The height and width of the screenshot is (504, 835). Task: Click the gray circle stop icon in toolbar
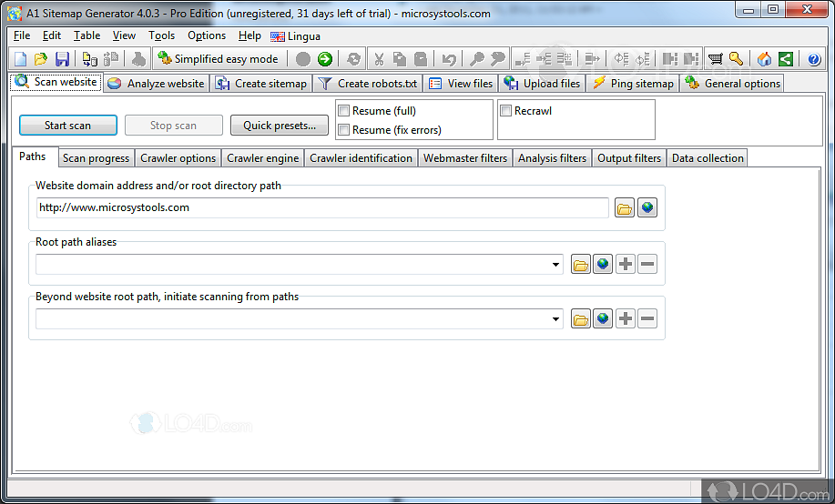303,59
